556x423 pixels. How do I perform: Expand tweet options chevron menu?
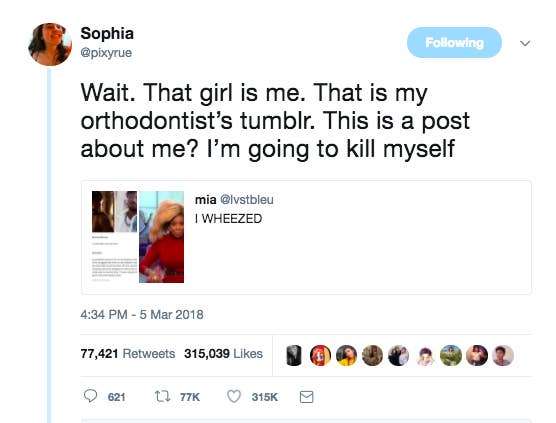click(525, 43)
